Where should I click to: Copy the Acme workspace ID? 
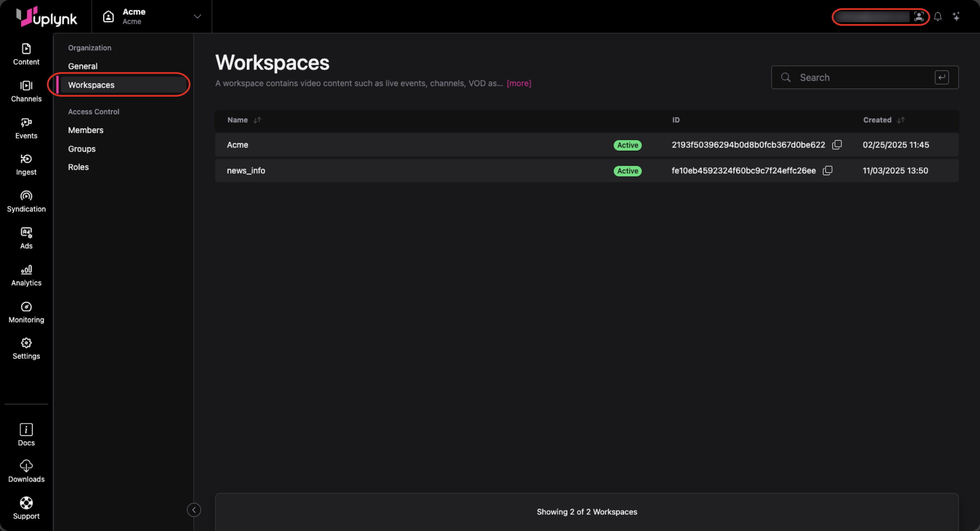pos(837,144)
